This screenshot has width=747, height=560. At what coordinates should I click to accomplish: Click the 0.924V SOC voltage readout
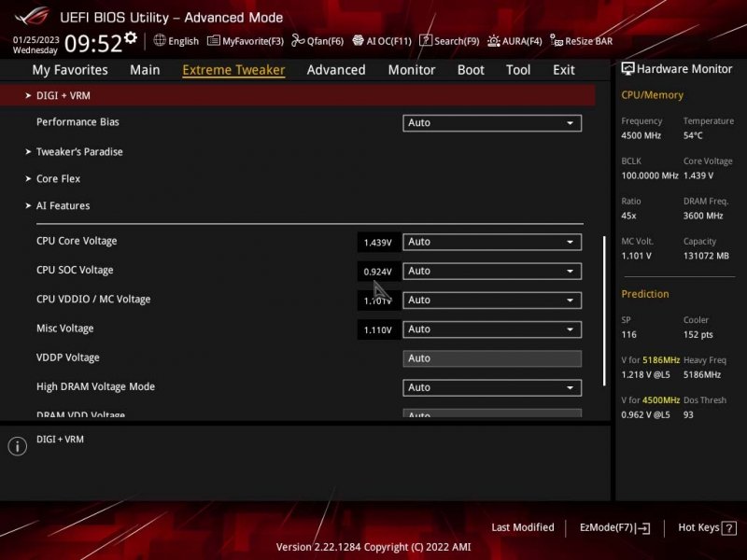(x=378, y=272)
